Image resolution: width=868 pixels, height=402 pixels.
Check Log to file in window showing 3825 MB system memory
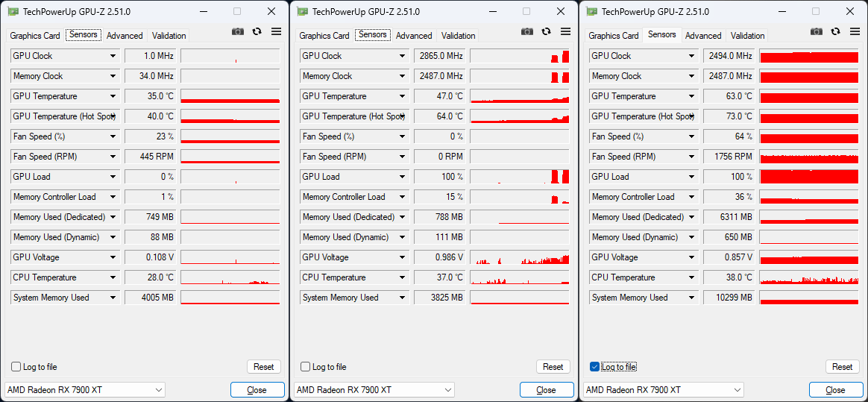point(306,367)
